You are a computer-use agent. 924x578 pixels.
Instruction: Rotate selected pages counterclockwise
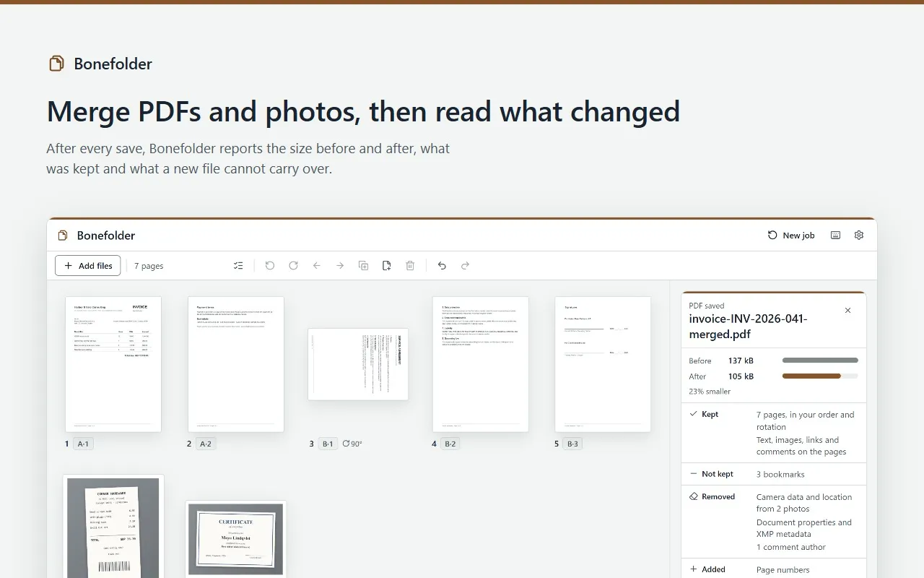pyautogui.click(x=270, y=266)
